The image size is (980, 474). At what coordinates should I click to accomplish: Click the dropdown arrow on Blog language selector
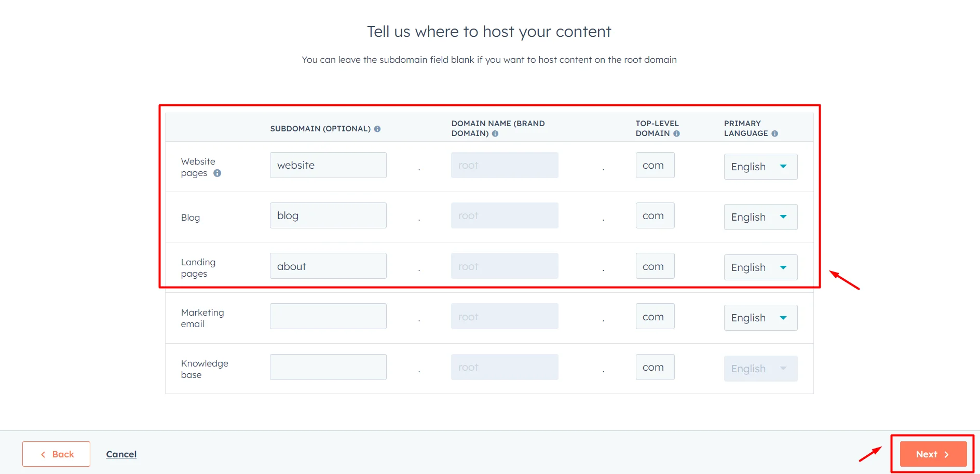[783, 217]
